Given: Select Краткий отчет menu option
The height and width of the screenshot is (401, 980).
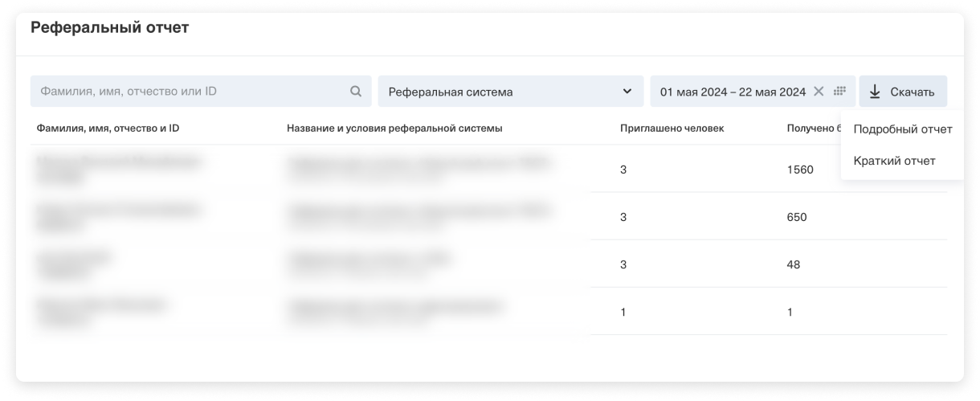Looking at the screenshot, I should click(894, 161).
